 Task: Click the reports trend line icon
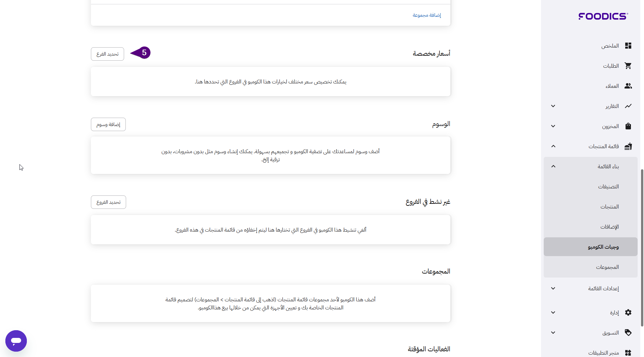point(628,106)
